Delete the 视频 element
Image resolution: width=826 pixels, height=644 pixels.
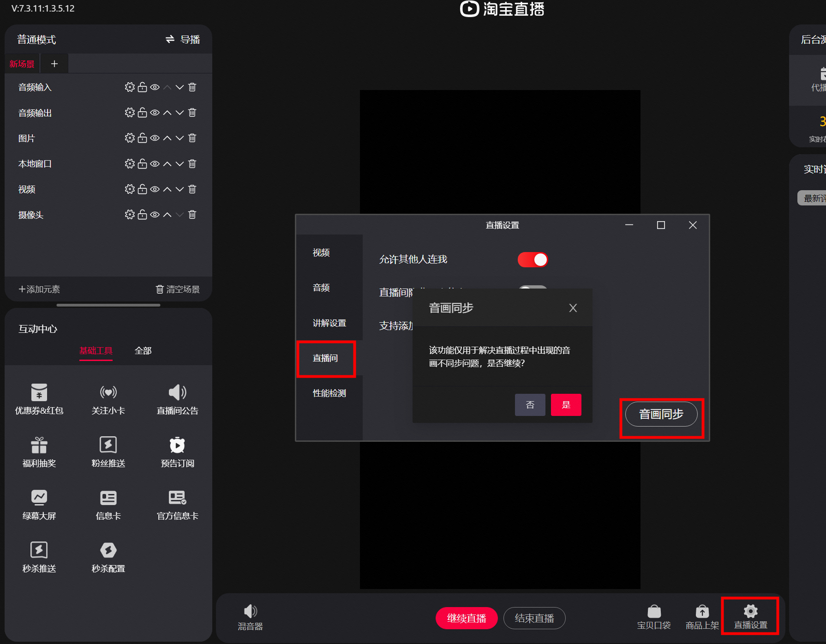point(192,189)
